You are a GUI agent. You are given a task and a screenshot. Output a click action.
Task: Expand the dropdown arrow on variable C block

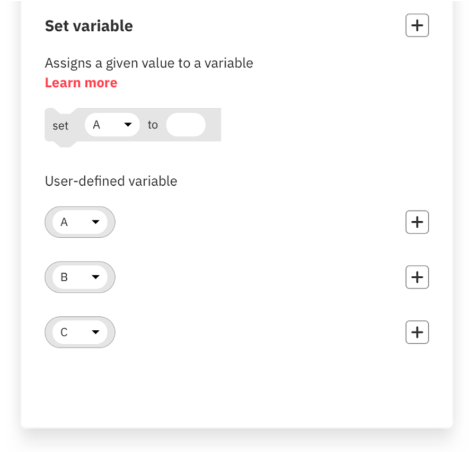[x=95, y=332]
